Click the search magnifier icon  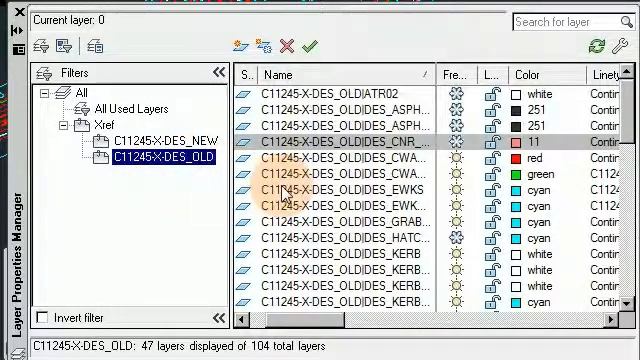[627, 22]
